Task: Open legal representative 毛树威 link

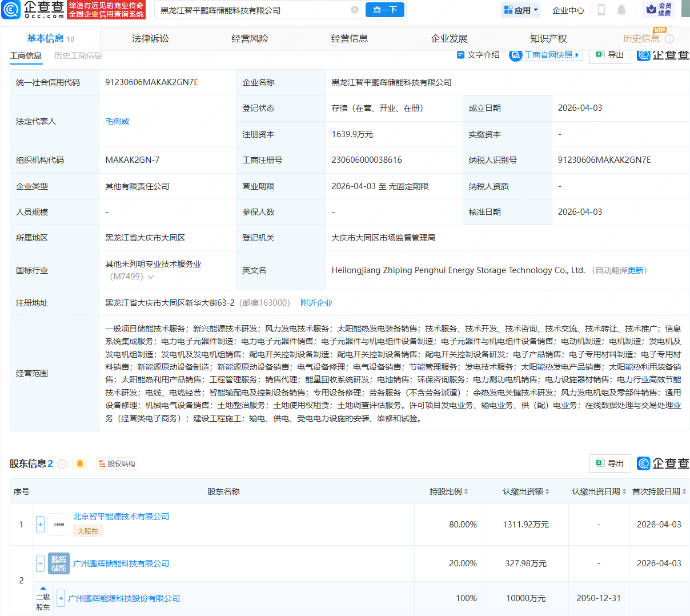Action: (x=118, y=121)
